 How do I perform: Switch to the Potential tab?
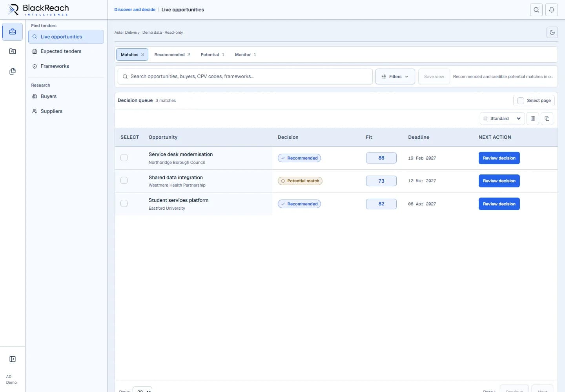tap(213, 54)
